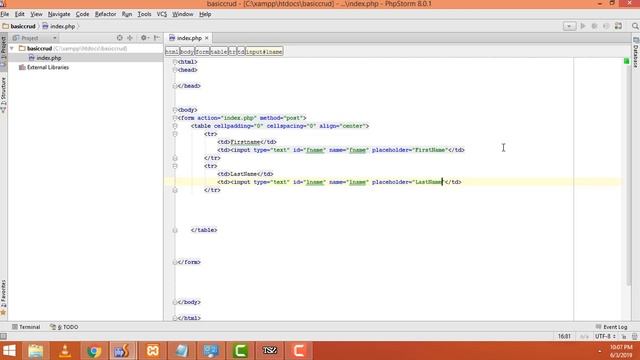Click Scroll from Source target icon
640x360 pixels.
coord(119,38)
